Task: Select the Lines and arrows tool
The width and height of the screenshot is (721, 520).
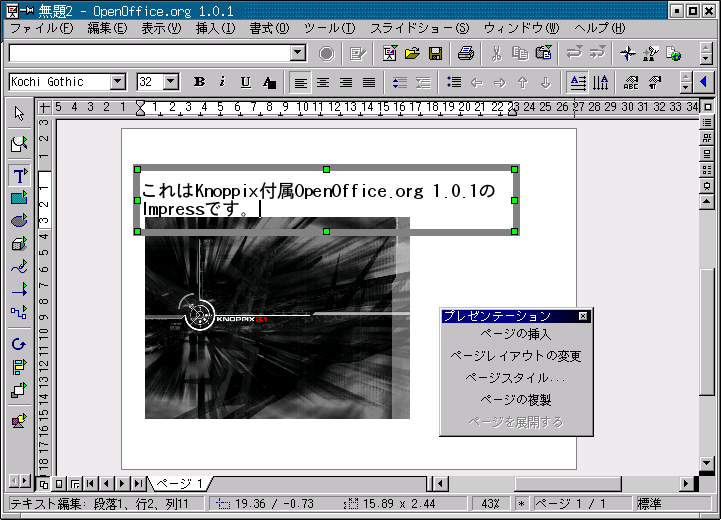Action: (19, 290)
